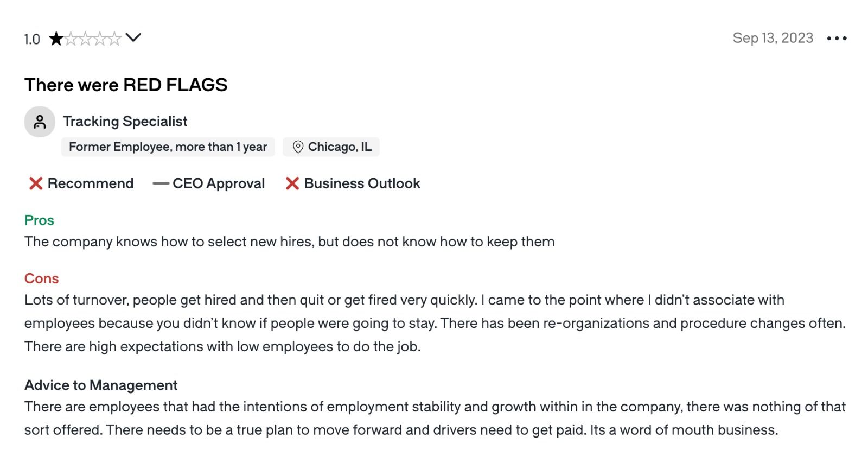Image resolution: width=868 pixels, height=456 pixels.
Task: Click the red X beside Business Outlook
Action: [x=292, y=184]
